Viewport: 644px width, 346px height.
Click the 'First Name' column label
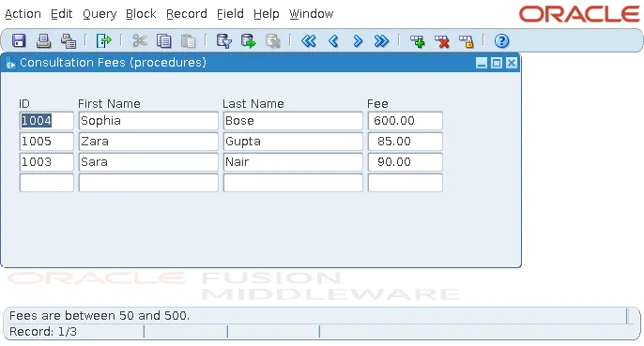click(x=109, y=104)
